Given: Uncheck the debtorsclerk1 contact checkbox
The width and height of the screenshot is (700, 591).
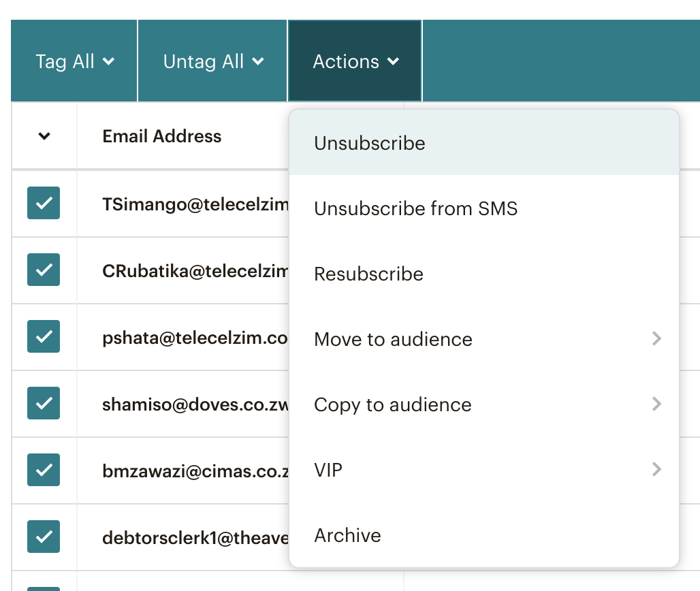Looking at the screenshot, I should (x=44, y=537).
